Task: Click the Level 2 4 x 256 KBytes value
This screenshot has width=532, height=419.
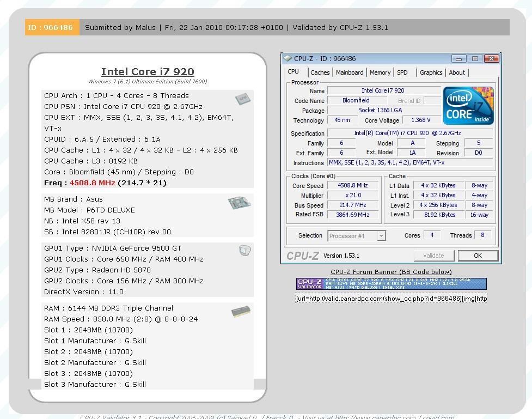Action: click(439, 205)
